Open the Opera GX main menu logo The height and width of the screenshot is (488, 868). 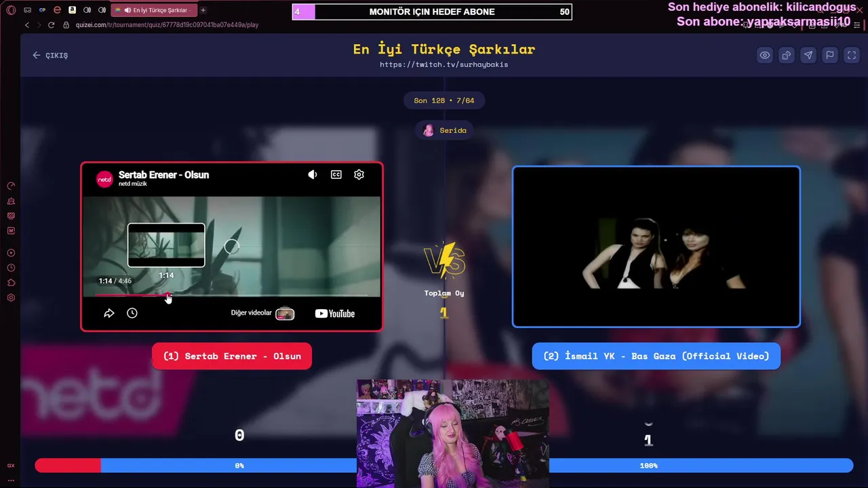pyautogui.click(x=11, y=10)
